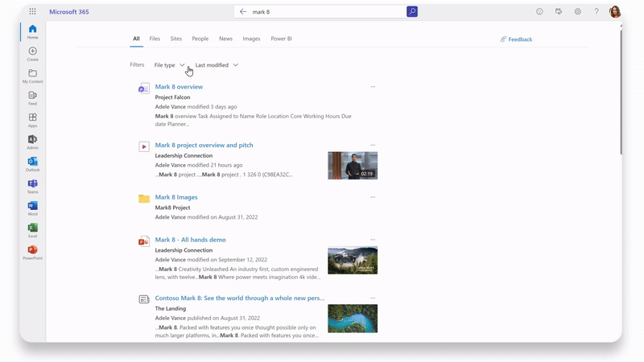Launch PowerPoint from the sidebar
Image resolution: width=644 pixels, height=362 pixels.
[x=32, y=253]
